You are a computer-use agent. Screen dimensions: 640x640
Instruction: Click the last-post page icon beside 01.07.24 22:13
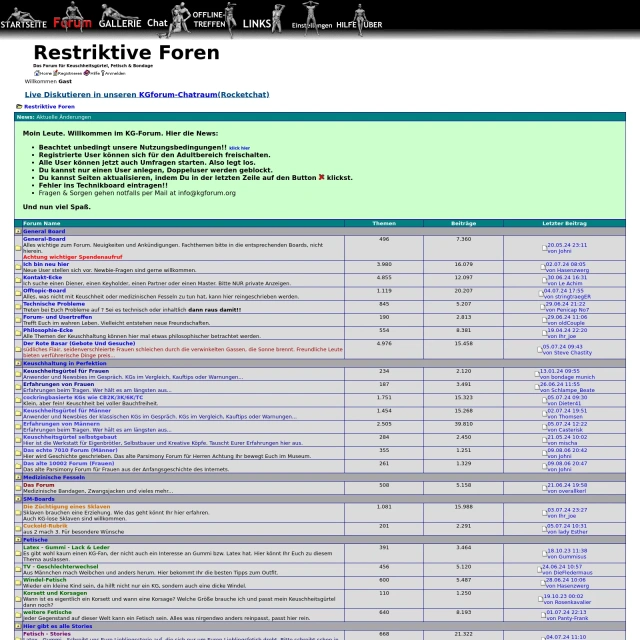(543, 615)
